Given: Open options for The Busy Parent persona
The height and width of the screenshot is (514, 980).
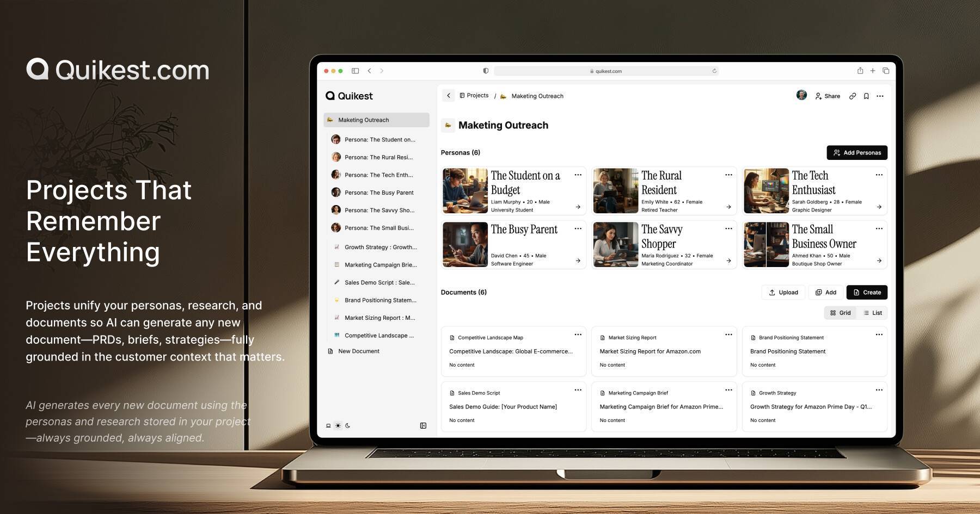Looking at the screenshot, I should (578, 229).
